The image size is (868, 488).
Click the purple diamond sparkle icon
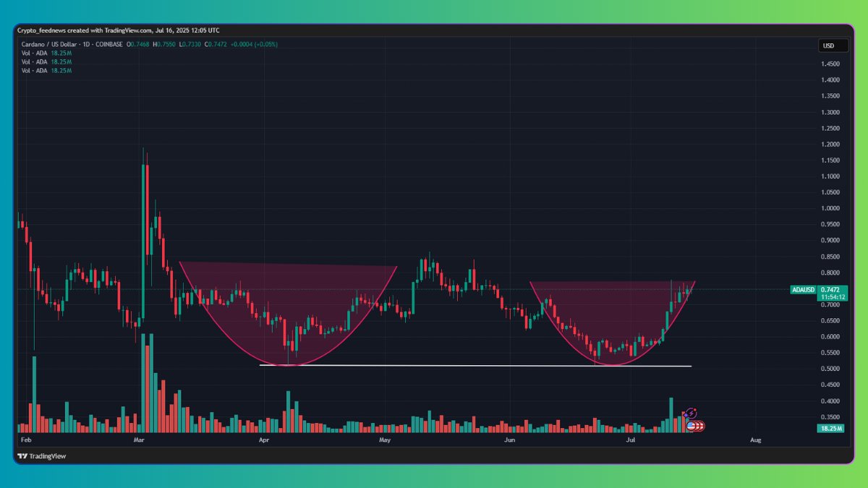(686, 415)
